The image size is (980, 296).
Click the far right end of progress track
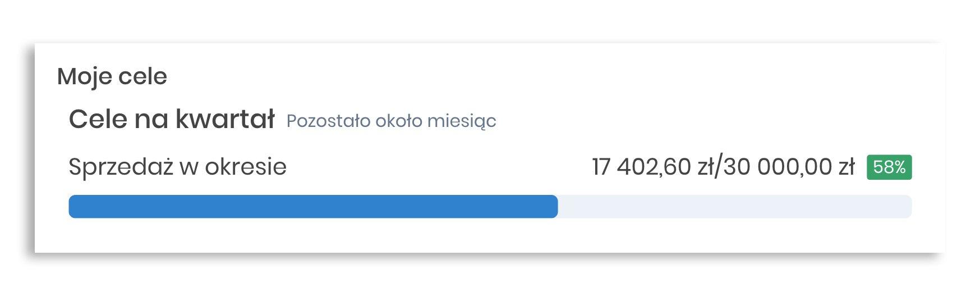pos(907,207)
